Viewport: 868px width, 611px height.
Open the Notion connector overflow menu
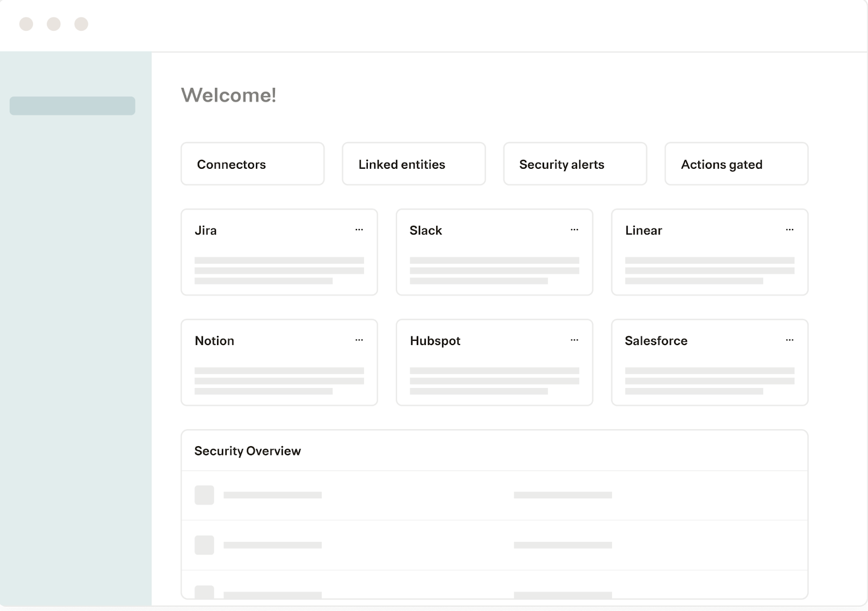359,340
